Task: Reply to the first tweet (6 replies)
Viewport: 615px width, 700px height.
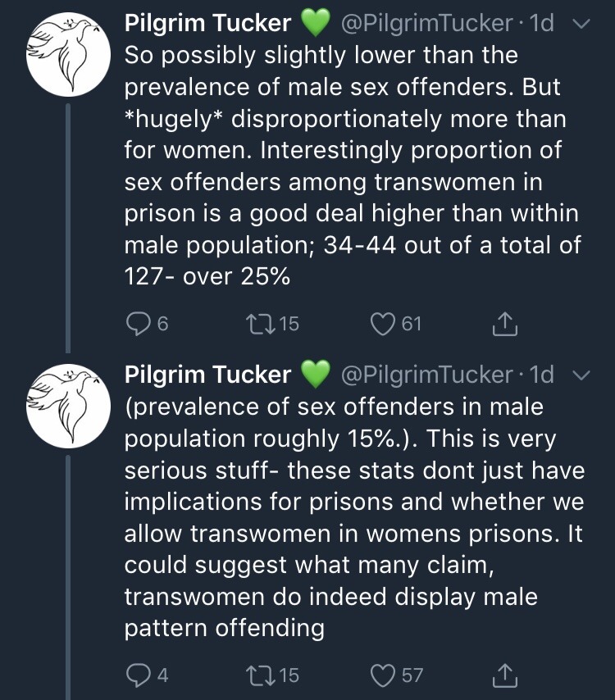Action: [x=136, y=324]
